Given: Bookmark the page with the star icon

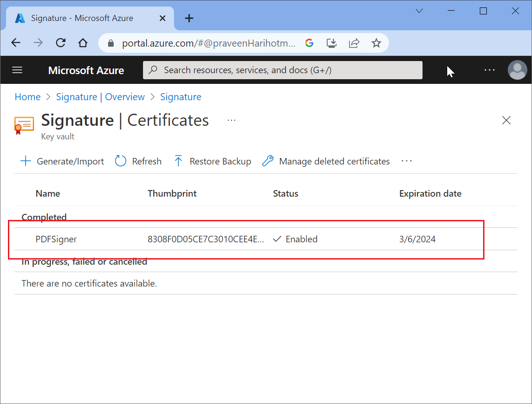Looking at the screenshot, I should (x=376, y=42).
